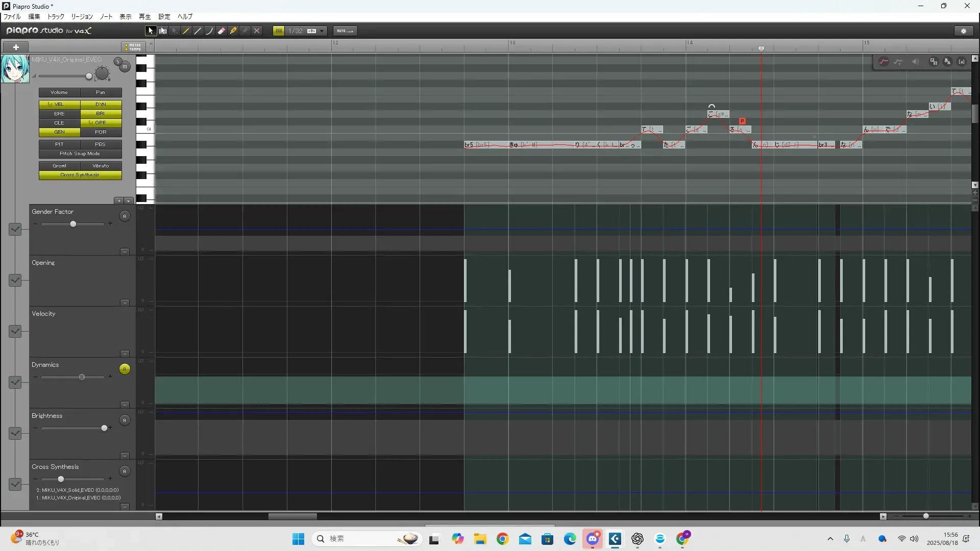The height and width of the screenshot is (551, 980).
Task: Toggle the red pitch curve display icon
Action: point(884,62)
